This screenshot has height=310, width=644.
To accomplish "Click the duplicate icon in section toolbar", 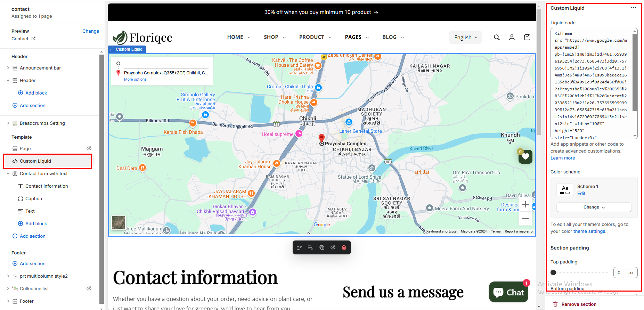I will (x=322, y=247).
